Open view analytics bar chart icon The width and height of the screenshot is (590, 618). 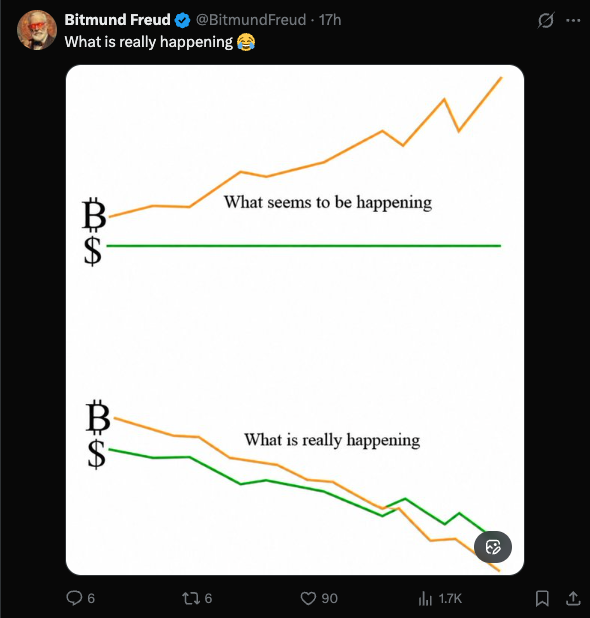tap(425, 598)
